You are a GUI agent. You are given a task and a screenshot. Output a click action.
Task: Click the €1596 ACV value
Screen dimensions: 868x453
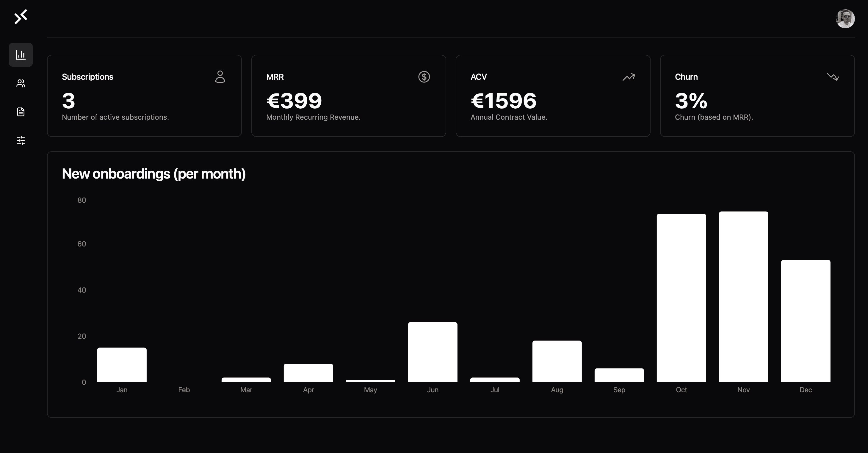503,100
